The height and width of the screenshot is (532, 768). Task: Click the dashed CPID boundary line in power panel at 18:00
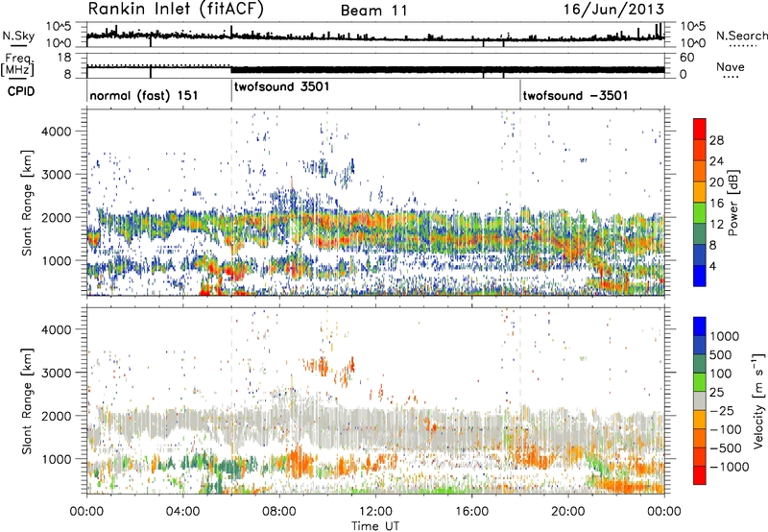520,203
